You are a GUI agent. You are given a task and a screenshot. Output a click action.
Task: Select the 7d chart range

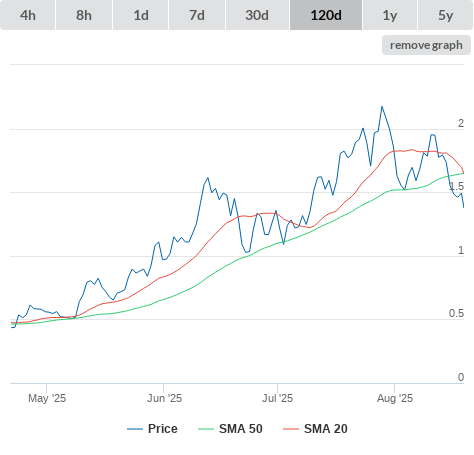click(x=197, y=15)
